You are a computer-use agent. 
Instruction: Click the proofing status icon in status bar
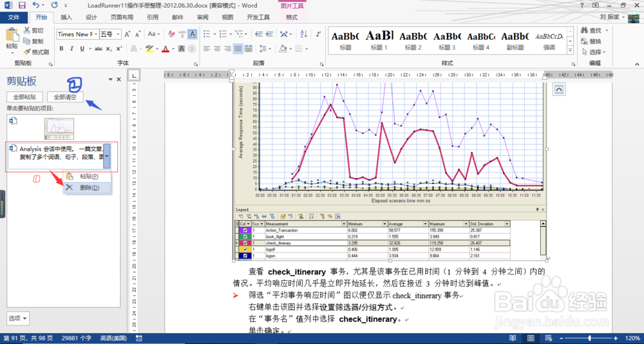[139, 338]
